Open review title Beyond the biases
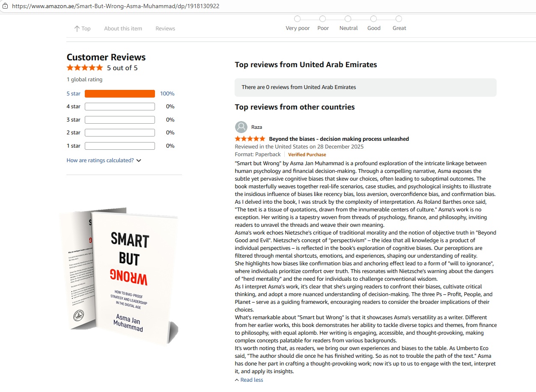The height and width of the screenshot is (392, 536). pyautogui.click(x=339, y=139)
